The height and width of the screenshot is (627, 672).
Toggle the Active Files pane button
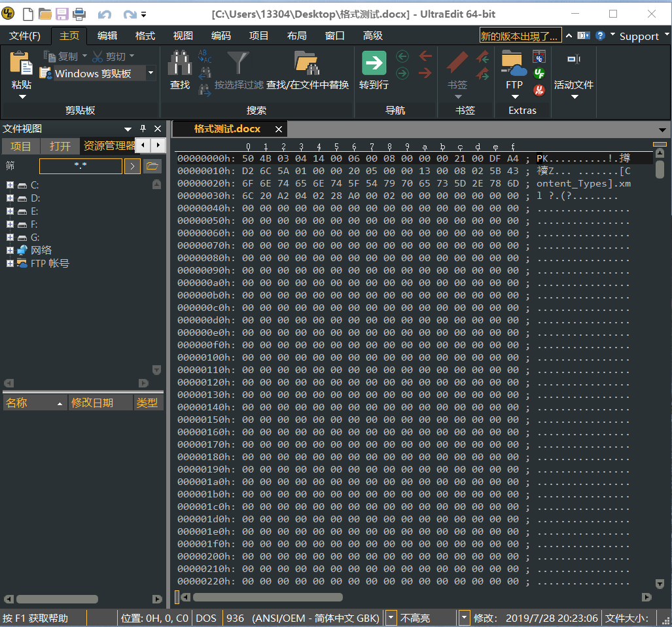[573, 59]
